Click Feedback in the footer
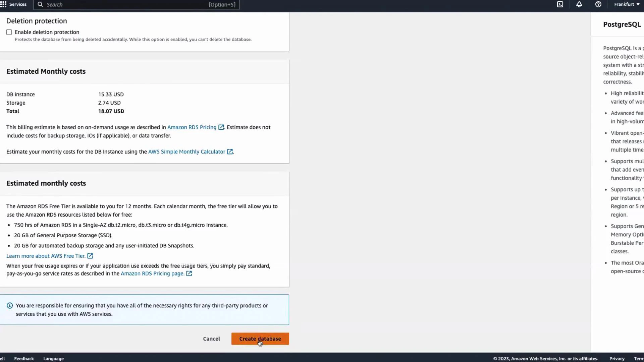Viewport: 644px width, 362px height. click(24, 358)
